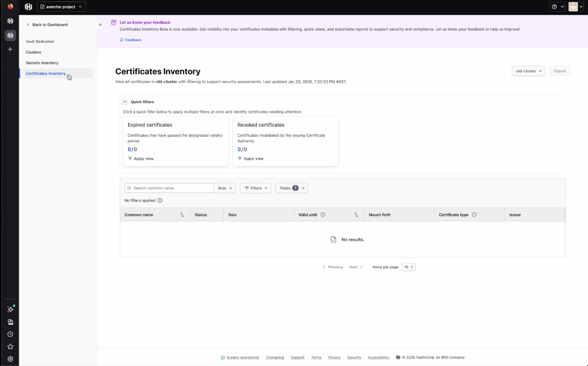
Task: Click the help question-mark icon in top bar
Action: click(x=555, y=6)
